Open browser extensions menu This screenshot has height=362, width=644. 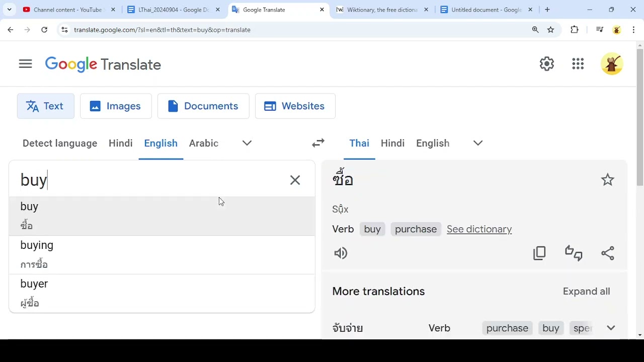coord(575,30)
